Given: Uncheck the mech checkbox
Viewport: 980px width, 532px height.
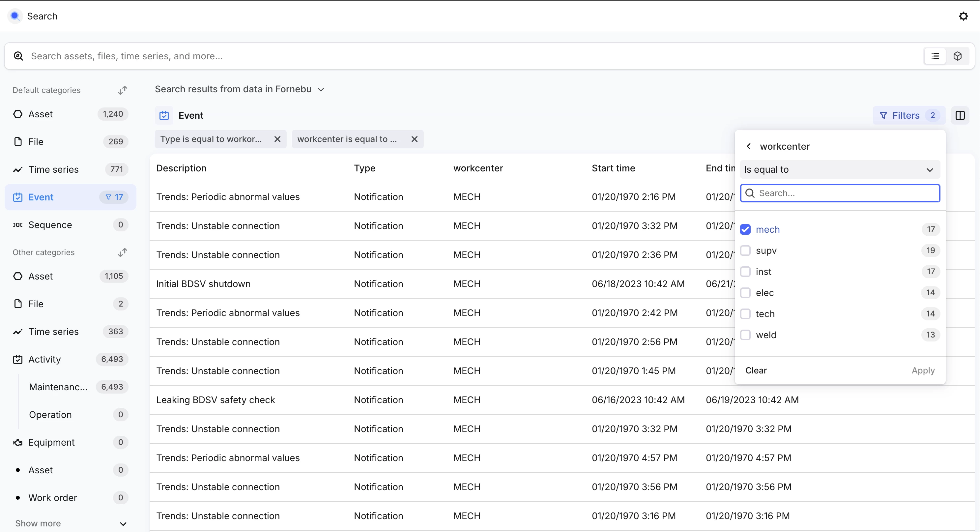Looking at the screenshot, I should pyautogui.click(x=745, y=229).
